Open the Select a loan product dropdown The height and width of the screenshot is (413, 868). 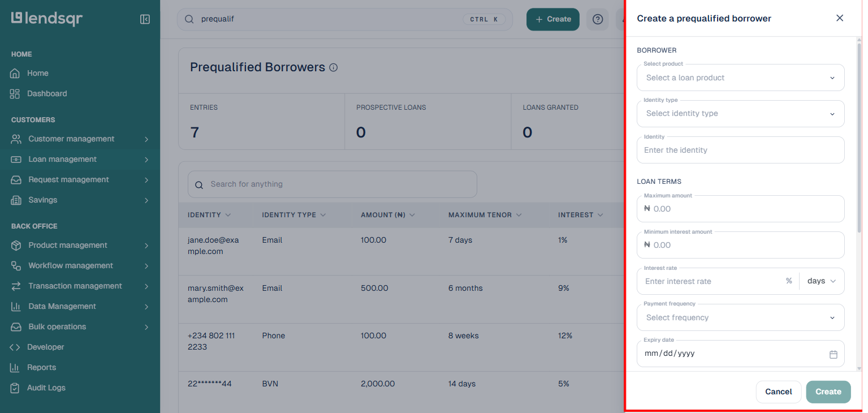(741, 78)
